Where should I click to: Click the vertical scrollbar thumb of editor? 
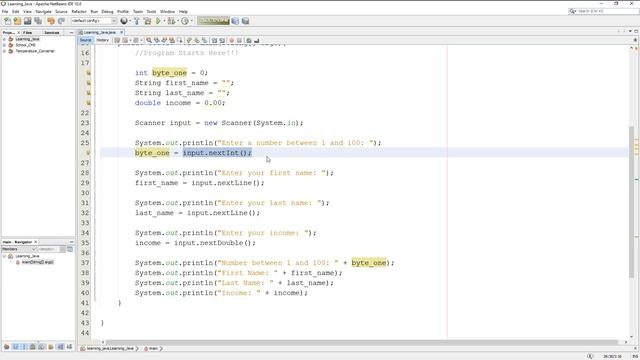(x=632, y=202)
